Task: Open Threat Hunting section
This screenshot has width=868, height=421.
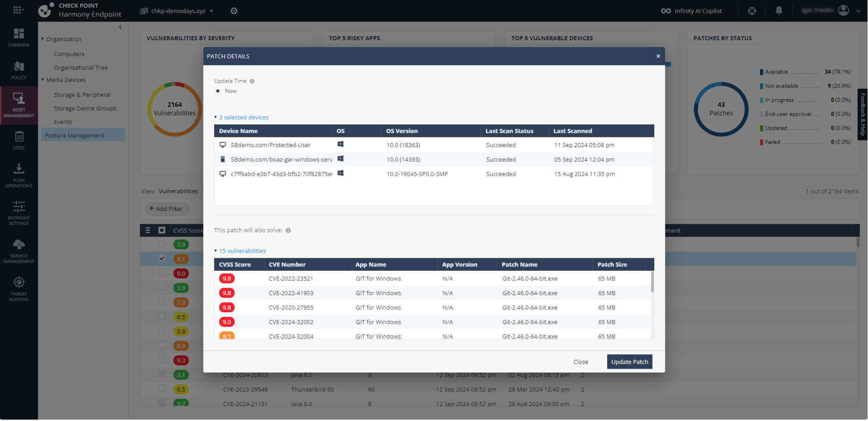Action: pos(19,289)
